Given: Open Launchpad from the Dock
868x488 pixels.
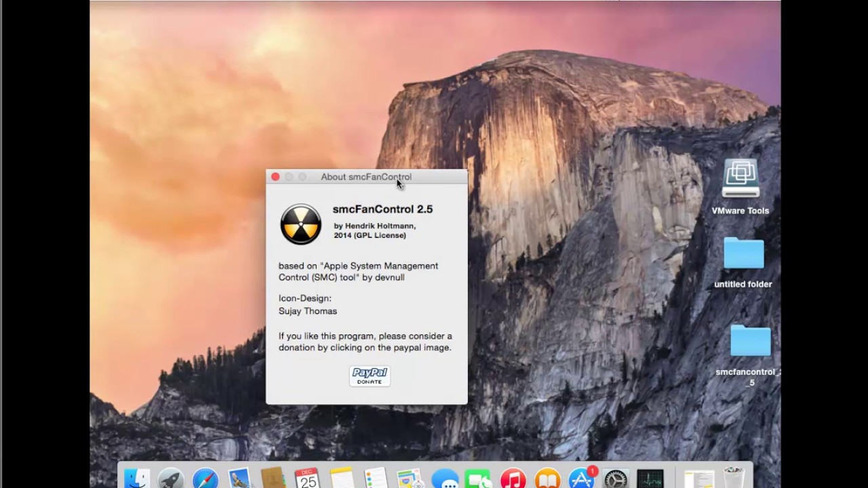Looking at the screenshot, I should coord(171,478).
